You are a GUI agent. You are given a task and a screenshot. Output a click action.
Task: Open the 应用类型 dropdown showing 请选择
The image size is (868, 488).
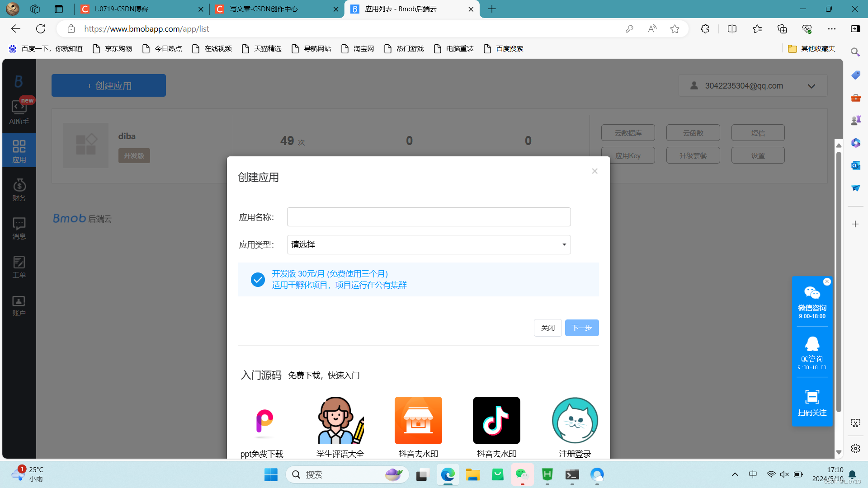point(428,244)
